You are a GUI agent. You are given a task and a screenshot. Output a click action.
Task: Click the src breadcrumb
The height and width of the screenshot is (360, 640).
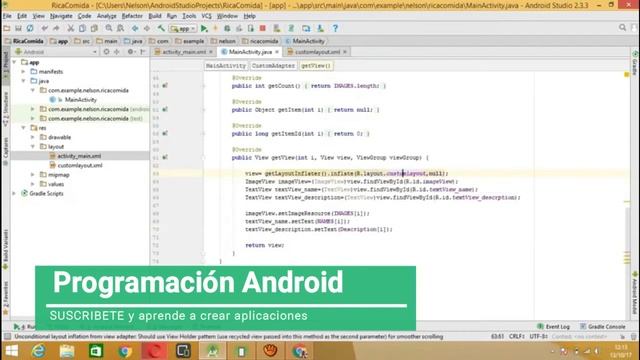click(82, 41)
